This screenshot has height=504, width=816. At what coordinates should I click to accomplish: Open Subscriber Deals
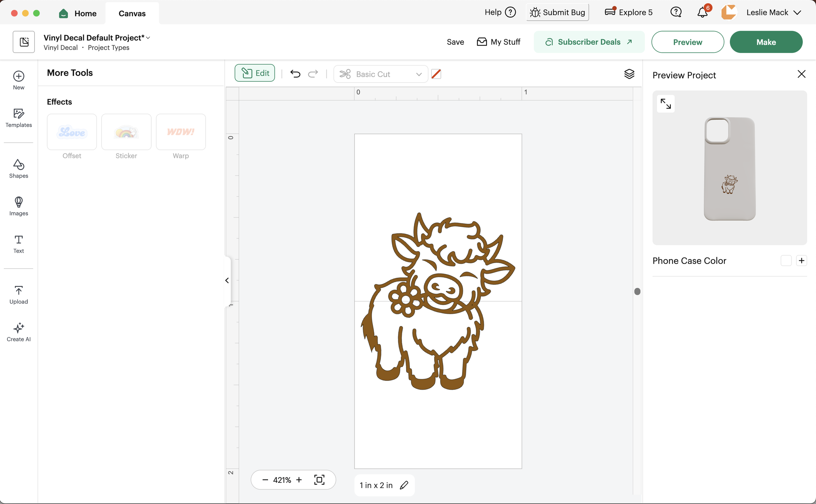click(x=589, y=42)
